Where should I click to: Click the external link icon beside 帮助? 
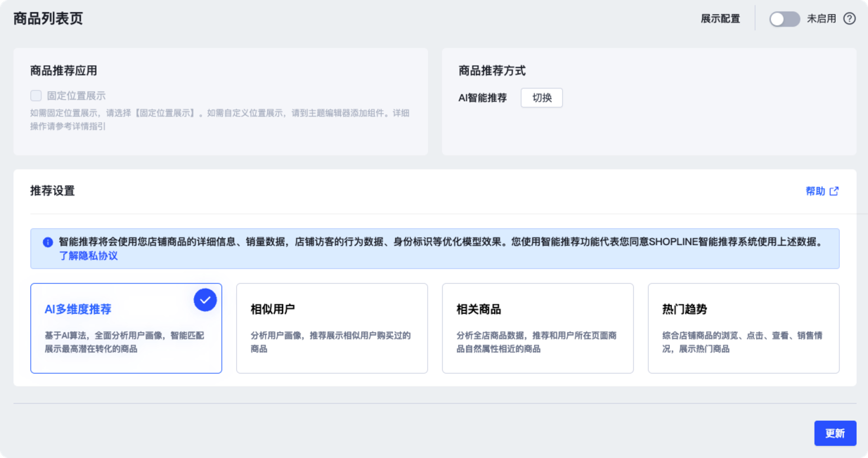pos(834,191)
